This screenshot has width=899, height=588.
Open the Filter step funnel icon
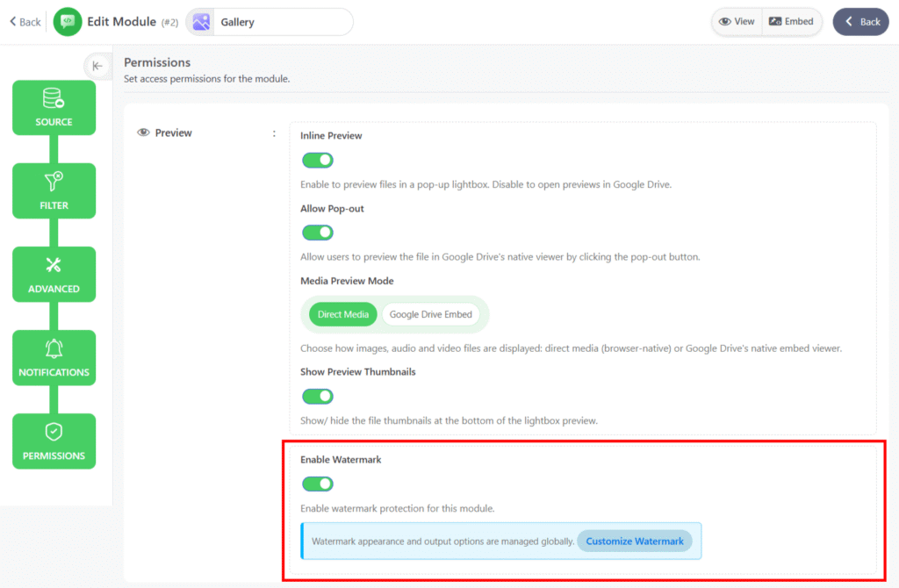click(54, 181)
